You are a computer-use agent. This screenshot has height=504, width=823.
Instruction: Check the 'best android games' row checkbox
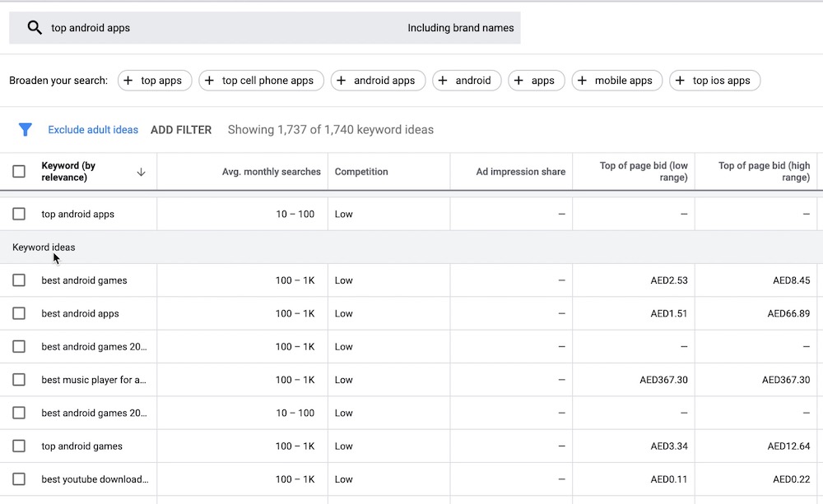pos(19,280)
